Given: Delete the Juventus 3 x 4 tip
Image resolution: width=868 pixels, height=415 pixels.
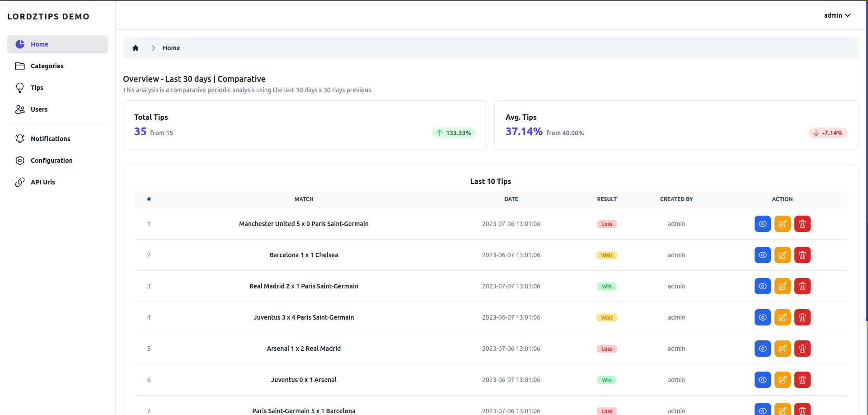Looking at the screenshot, I should [802, 317].
